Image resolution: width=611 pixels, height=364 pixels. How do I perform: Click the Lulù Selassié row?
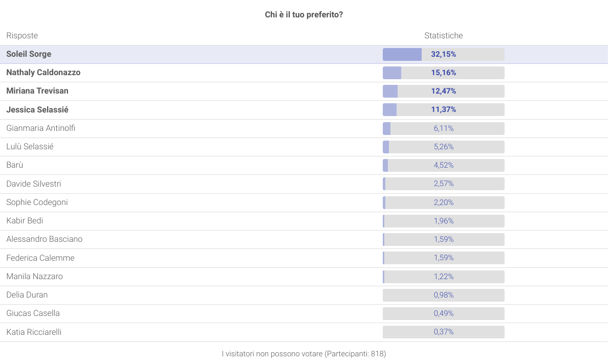[x=30, y=147]
